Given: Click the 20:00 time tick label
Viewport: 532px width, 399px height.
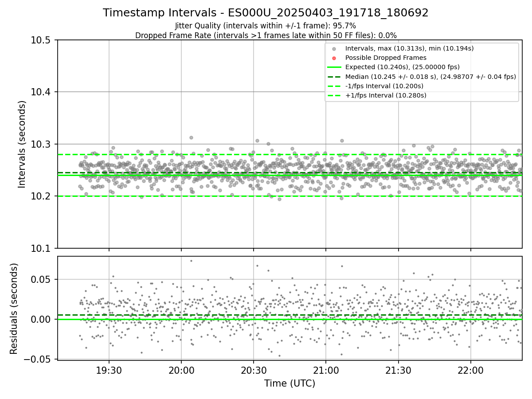Looking at the screenshot, I should click(181, 370).
